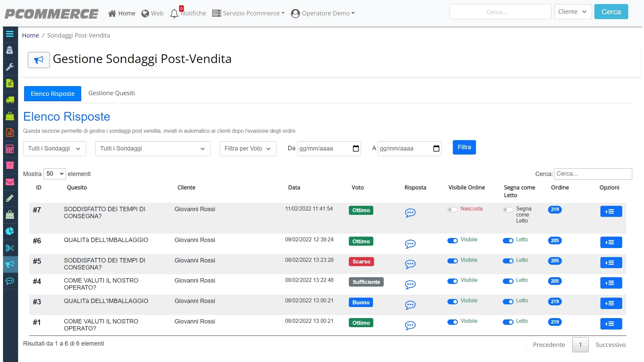Click the scissors icon in sidebar
This screenshot has width=644, height=362.
[x=10, y=248]
